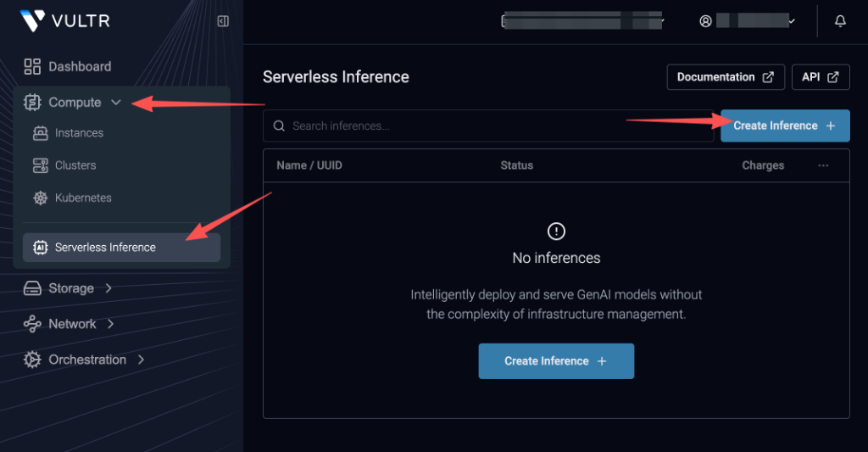Click the plus icon on top Create Inference

tap(831, 126)
